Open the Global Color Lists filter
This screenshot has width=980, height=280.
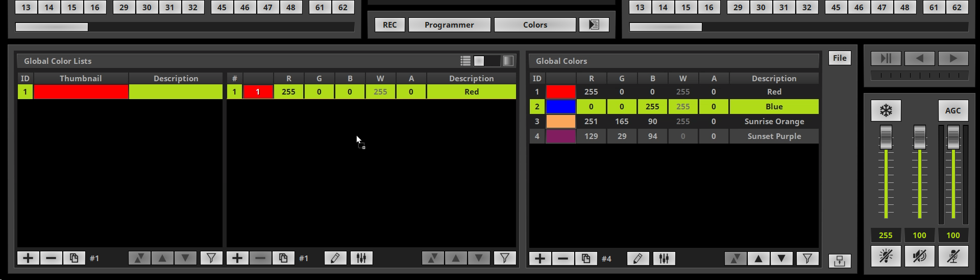[x=211, y=258]
